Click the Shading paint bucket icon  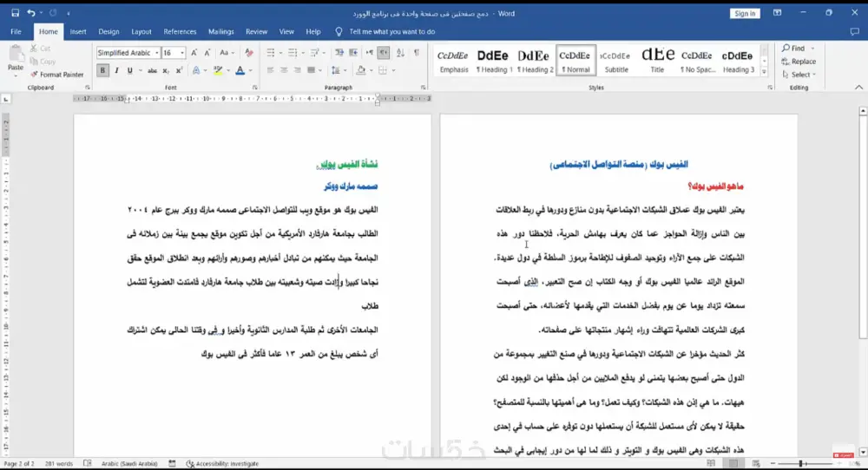click(361, 70)
